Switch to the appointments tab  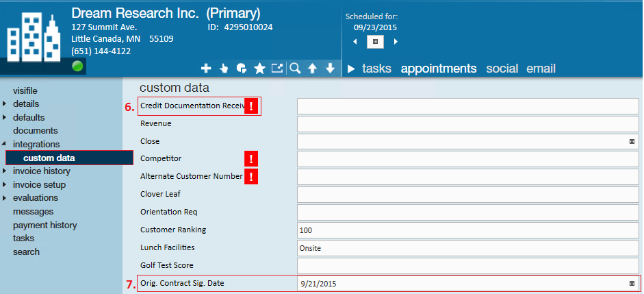[x=439, y=69]
